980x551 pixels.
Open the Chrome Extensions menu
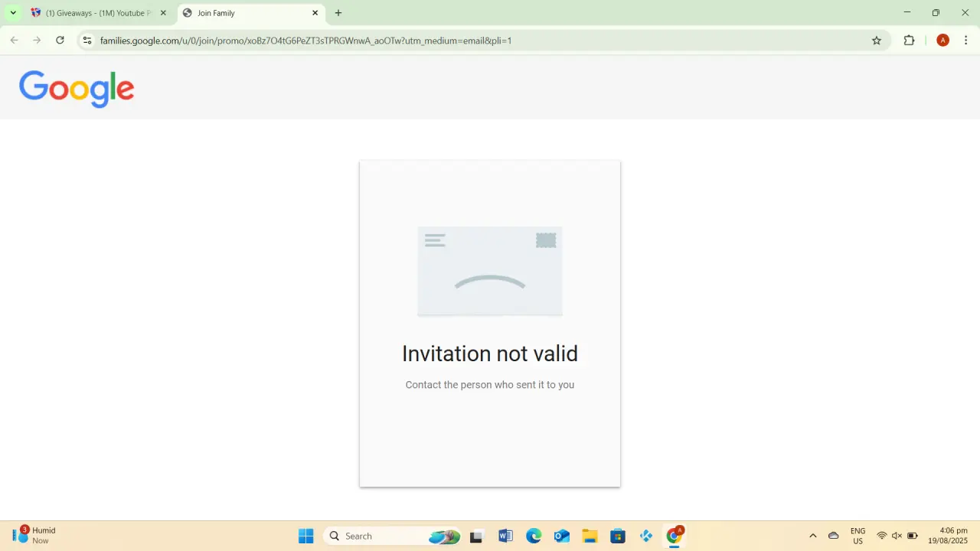coord(909,41)
